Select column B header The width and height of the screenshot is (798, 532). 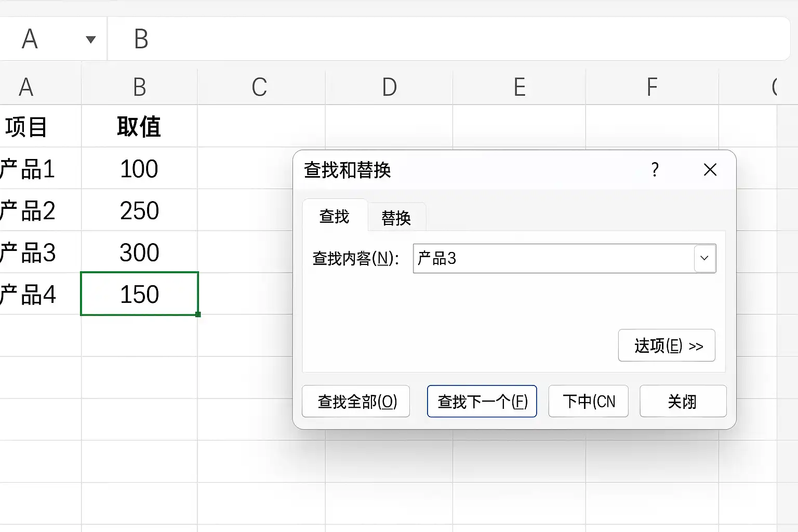(139, 87)
